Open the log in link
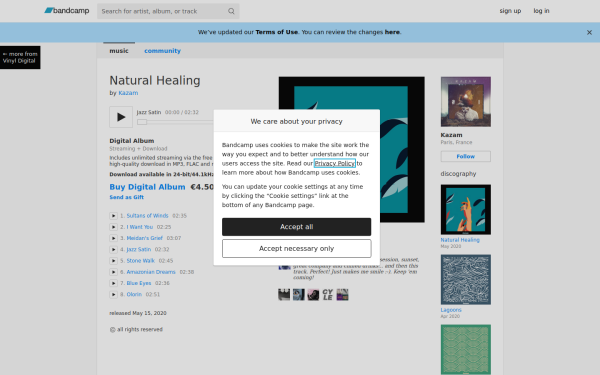Image resolution: width=600 pixels, height=375 pixels. click(x=541, y=11)
